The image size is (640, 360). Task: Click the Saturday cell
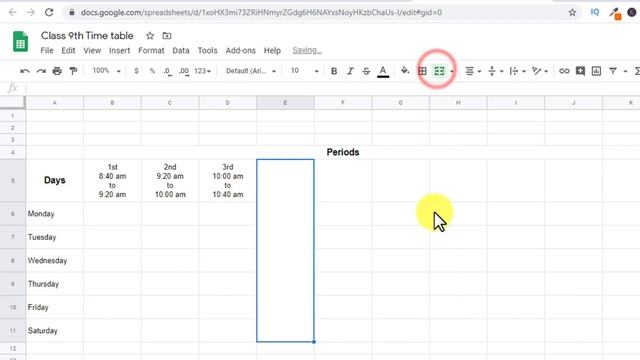pos(55,331)
